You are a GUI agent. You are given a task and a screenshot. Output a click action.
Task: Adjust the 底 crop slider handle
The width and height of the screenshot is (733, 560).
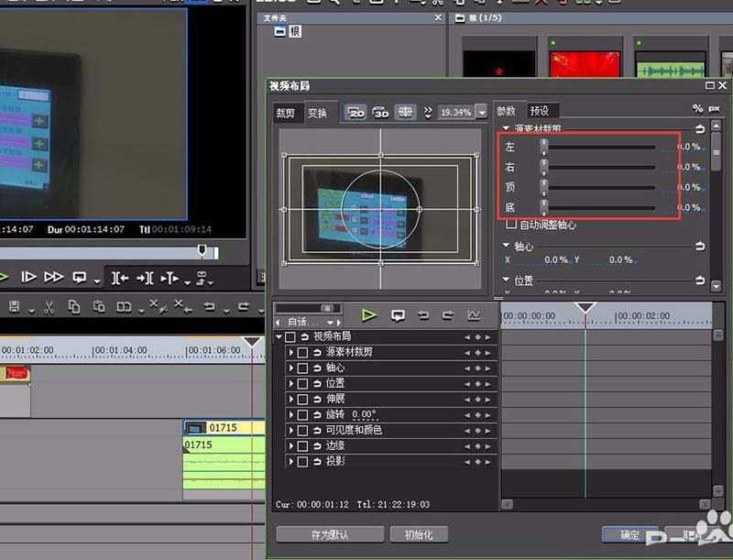[543, 207]
